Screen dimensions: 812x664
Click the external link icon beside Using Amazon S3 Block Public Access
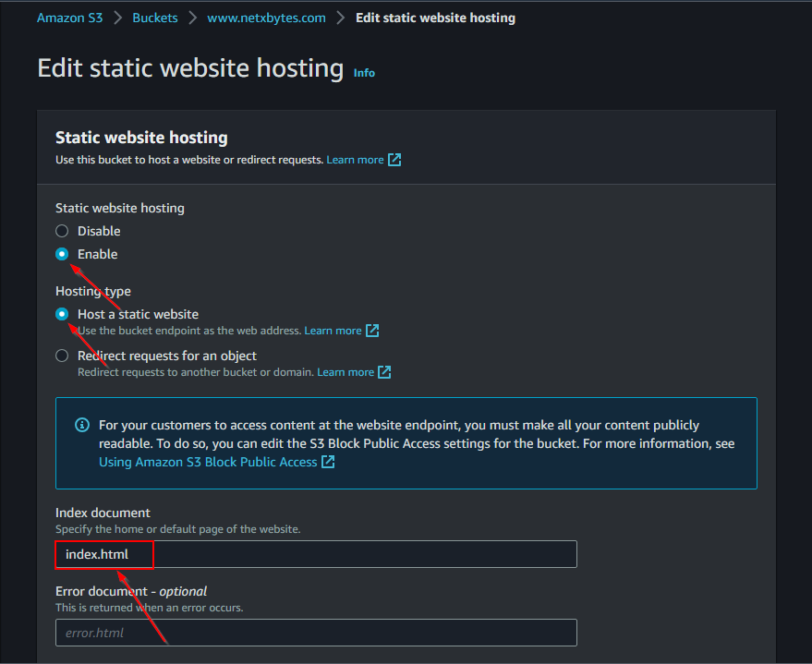pyautogui.click(x=328, y=462)
